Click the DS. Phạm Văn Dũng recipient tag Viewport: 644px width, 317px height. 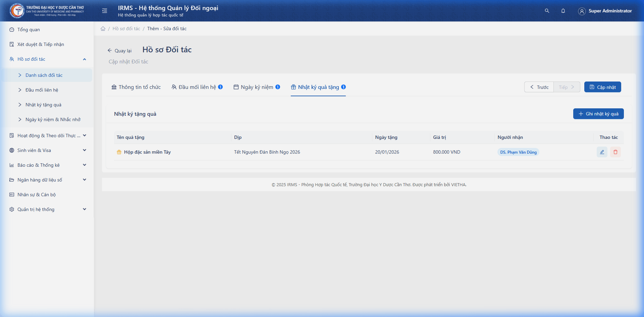tap(518, 152)
